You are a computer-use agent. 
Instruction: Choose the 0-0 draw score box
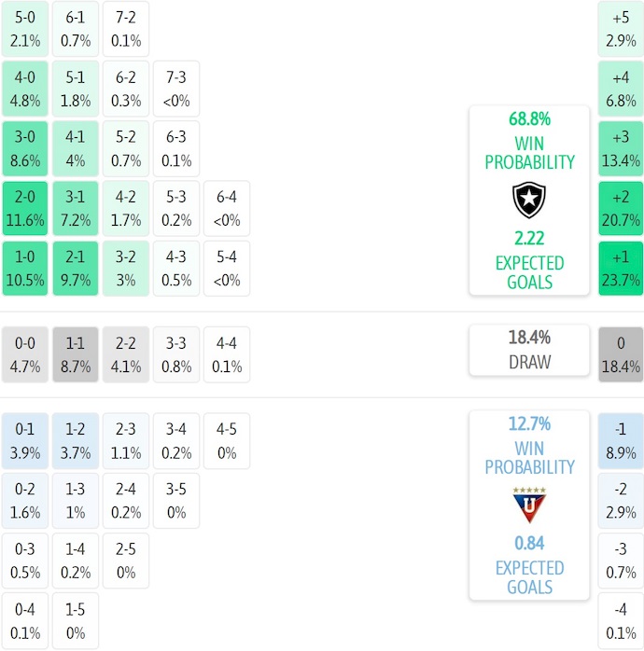click(x=25, y=354)
